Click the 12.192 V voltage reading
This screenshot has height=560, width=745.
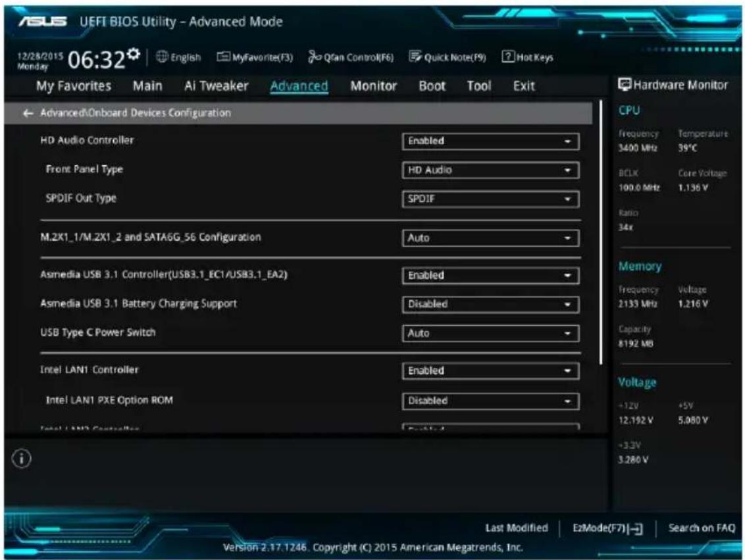(636, 420)
